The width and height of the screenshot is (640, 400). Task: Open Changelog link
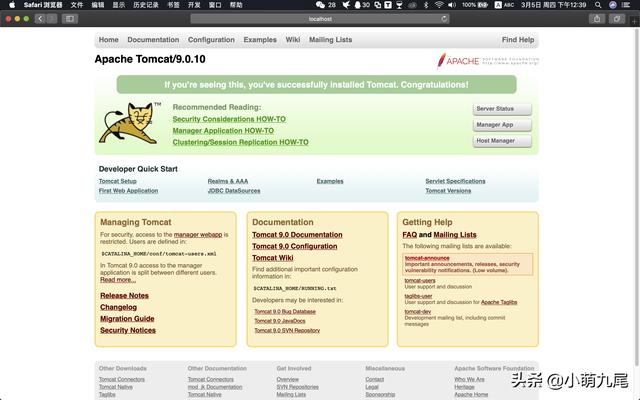point(118,307)
